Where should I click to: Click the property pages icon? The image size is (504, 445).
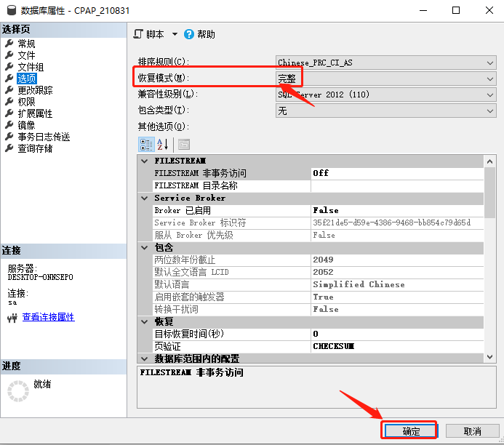click(183, 144)
